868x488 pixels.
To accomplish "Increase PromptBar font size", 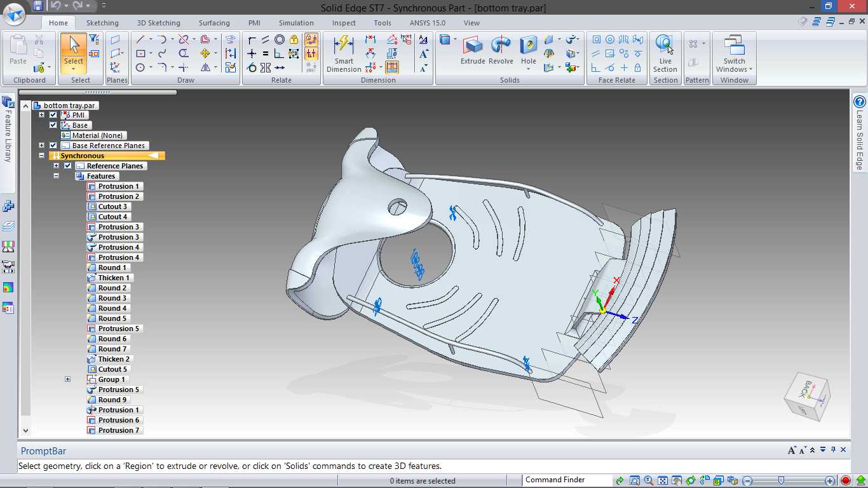I will (792, 450).
